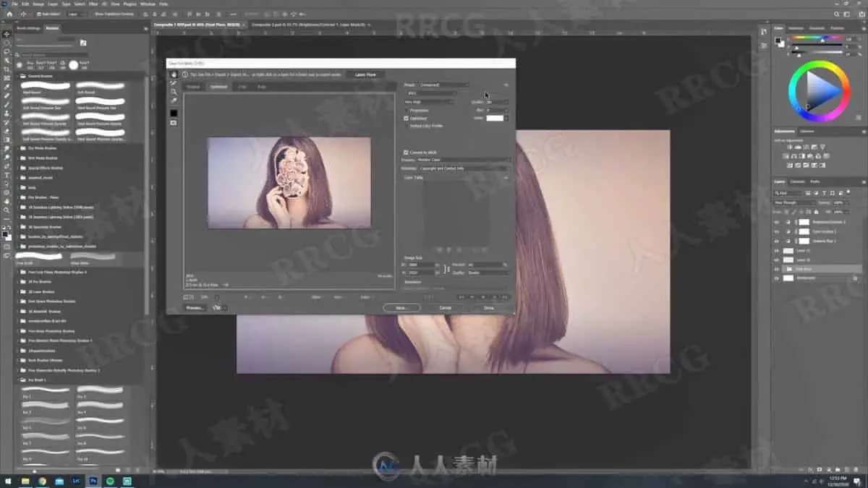Select the Brush tool in Photoshop toolbar

pos(7,105)
